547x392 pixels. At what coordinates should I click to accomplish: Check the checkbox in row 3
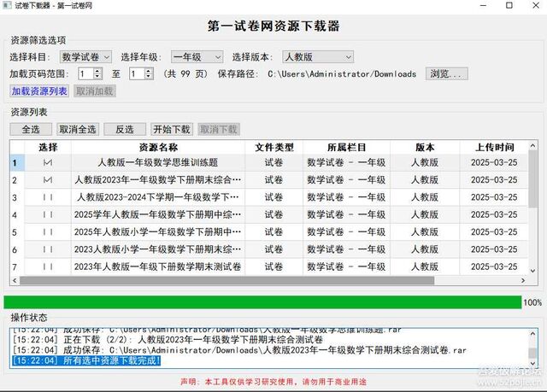coord(48,197)
